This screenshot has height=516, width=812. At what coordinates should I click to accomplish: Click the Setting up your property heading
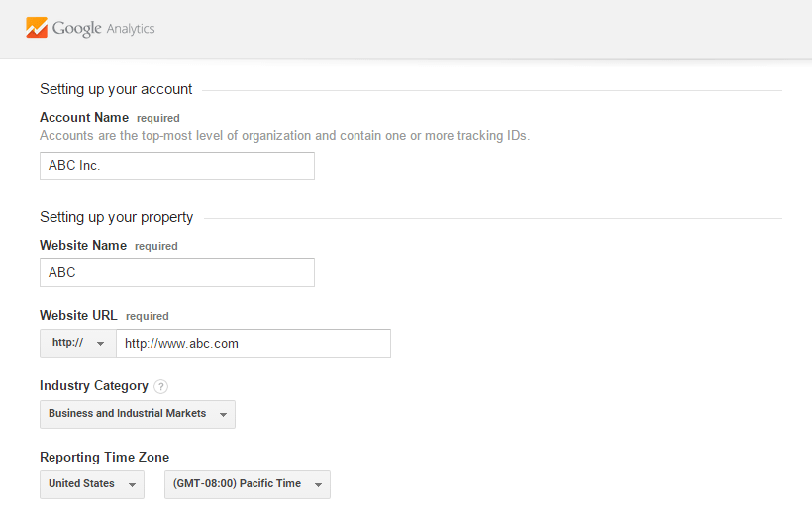click(x=116, y=217)
